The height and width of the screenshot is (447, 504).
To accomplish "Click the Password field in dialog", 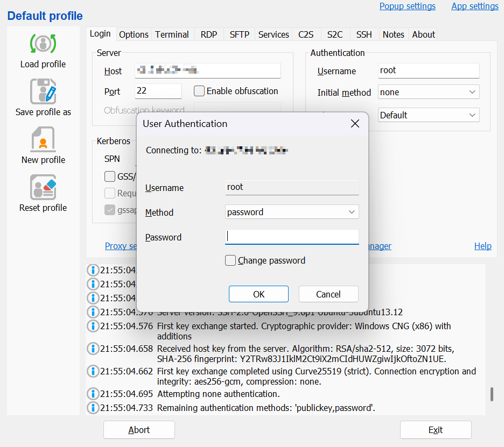I will pos(292,237).
